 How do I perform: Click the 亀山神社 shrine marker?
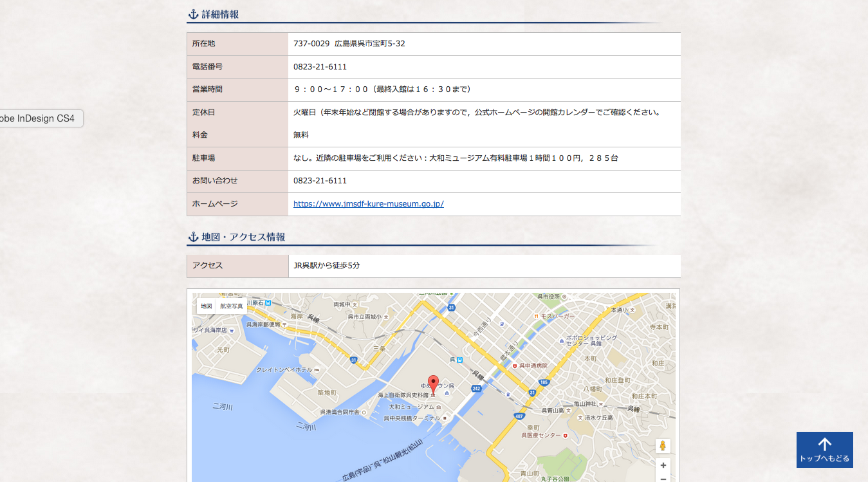601,403
